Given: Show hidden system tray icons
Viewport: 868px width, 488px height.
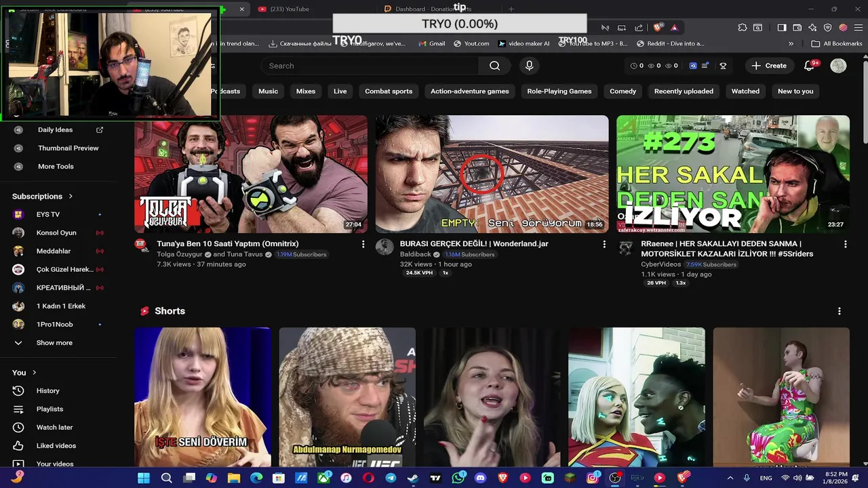Looking at the screenshot, I should (730, 478).
